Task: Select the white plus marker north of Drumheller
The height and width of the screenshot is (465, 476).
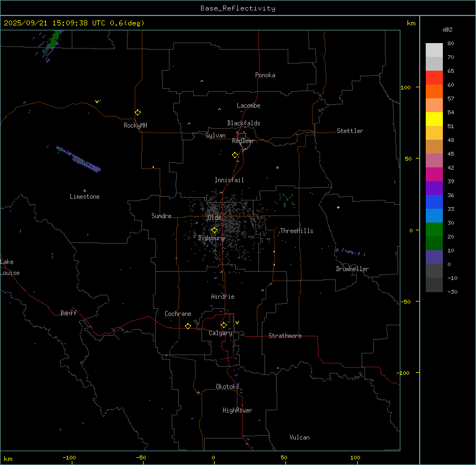Action: click(338, 207)
